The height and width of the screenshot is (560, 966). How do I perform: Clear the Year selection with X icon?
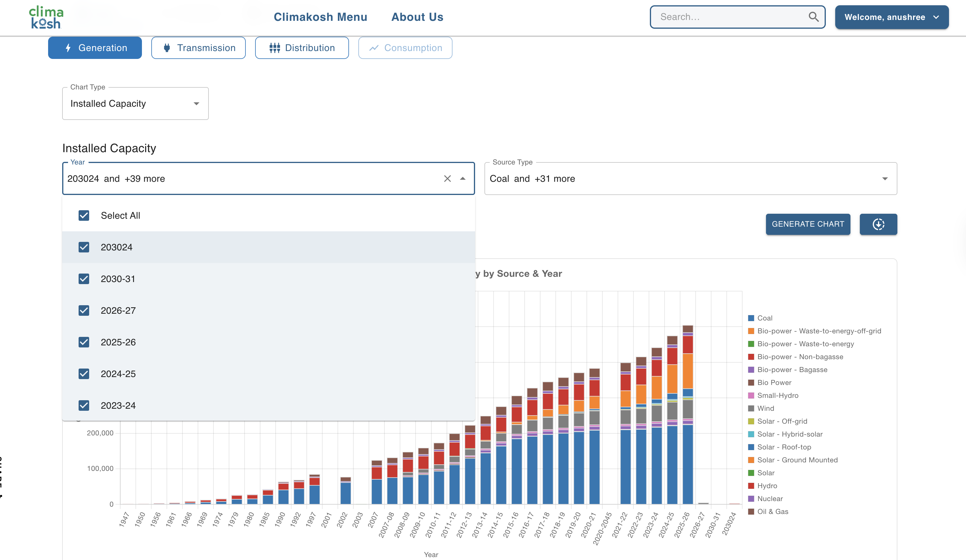point(447,179)
